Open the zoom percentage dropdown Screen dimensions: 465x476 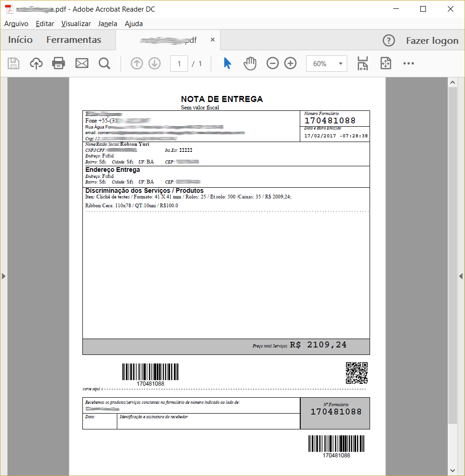click(339, 63)
